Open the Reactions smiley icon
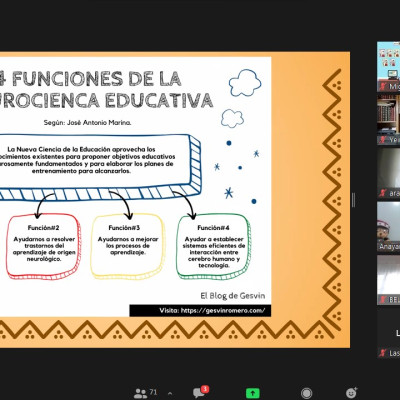The width and height of the screenshot is (400, 400). [x=351, y=393]
